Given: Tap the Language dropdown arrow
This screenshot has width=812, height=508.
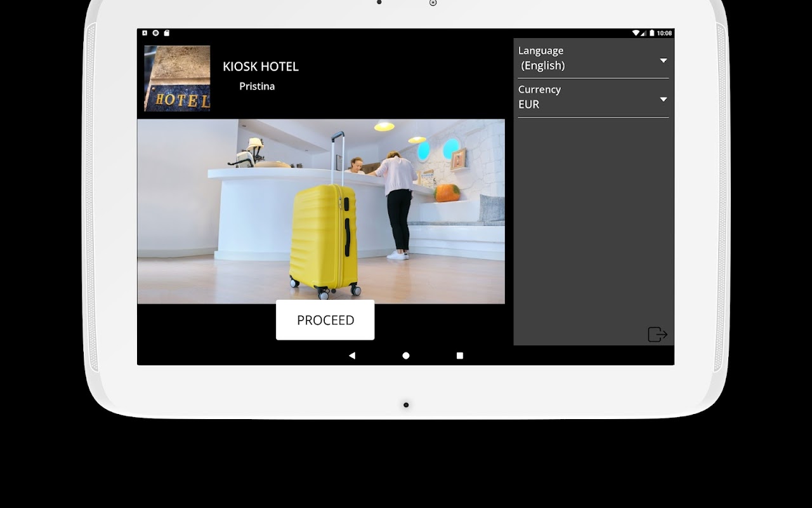Looking at the screenshot, I should (664, 61).
